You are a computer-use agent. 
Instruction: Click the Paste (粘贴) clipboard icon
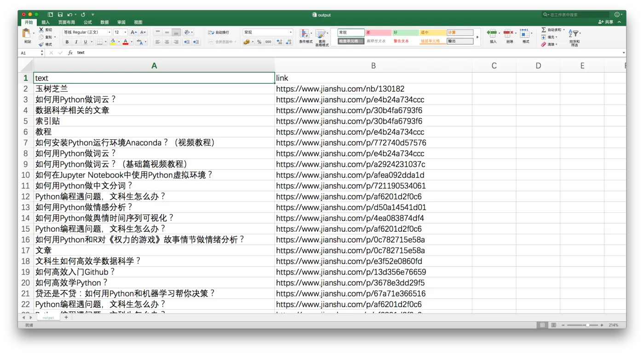coord(27,34)
